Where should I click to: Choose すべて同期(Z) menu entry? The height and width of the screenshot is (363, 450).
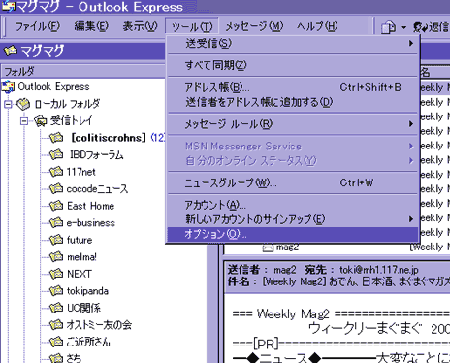click(x=293, y=65)
